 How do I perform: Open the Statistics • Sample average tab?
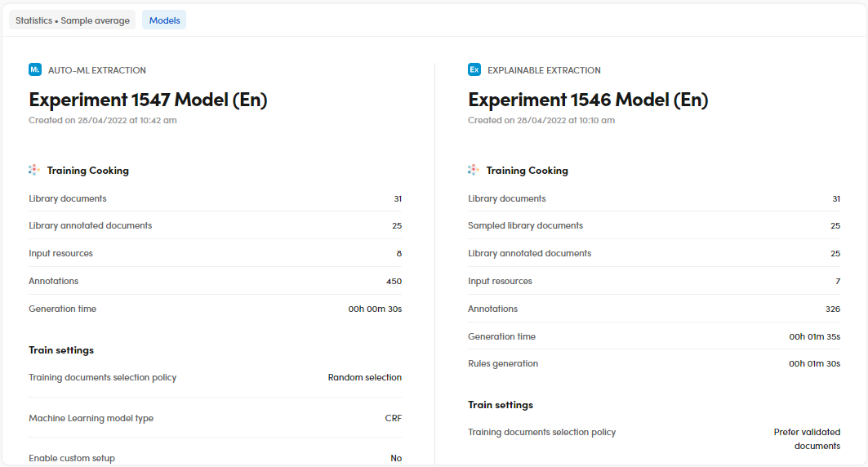coord(73,20)
